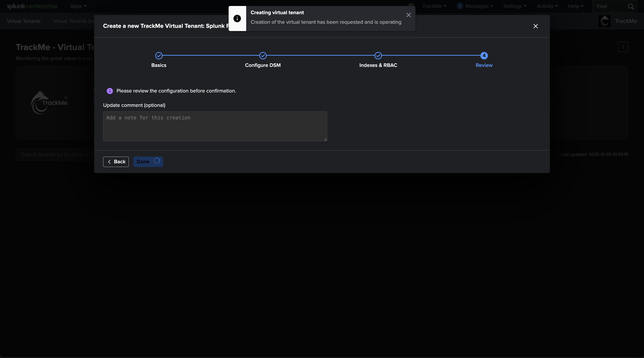Expand the Activity menu
This screenshot has height=358, width=644.
547,6
